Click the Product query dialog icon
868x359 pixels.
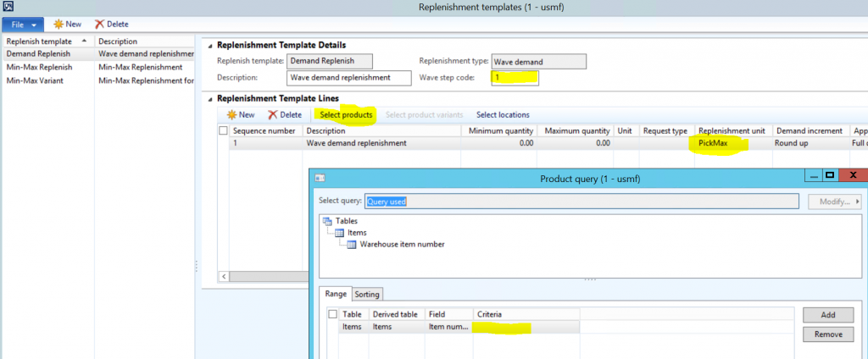[320, 178]
